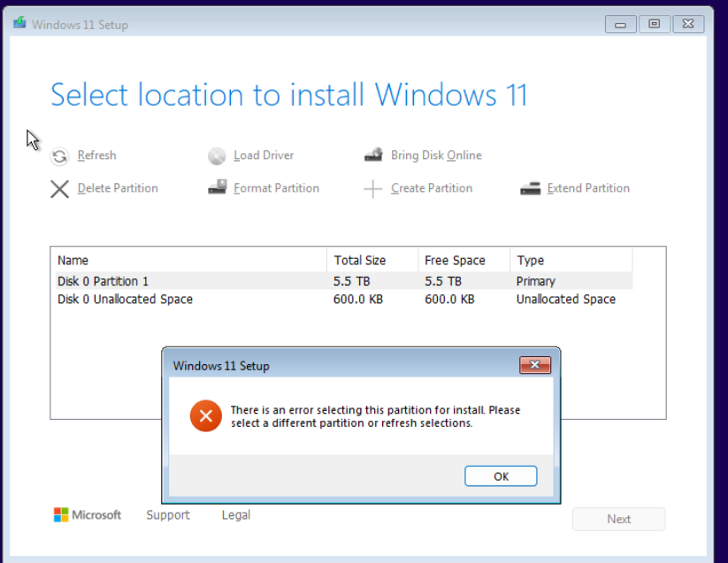Click the Next button
Screen dimensions: 728x563
point(618,519)
